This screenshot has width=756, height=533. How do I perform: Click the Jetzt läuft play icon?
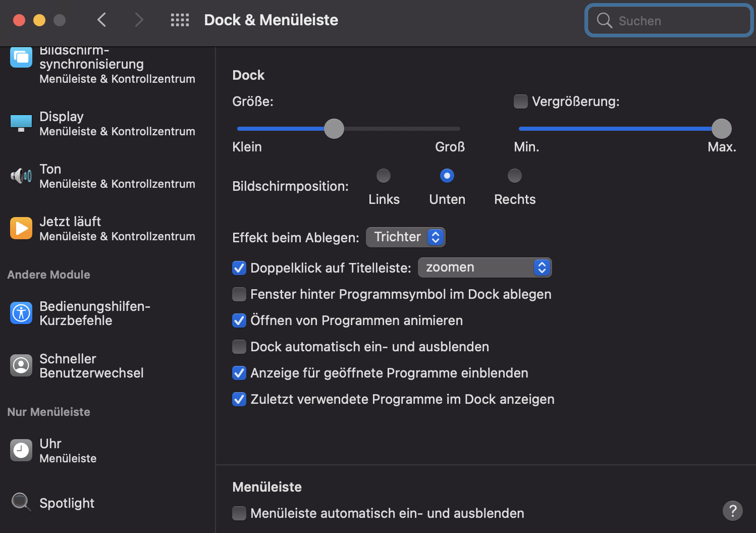(x=21, y=228)
